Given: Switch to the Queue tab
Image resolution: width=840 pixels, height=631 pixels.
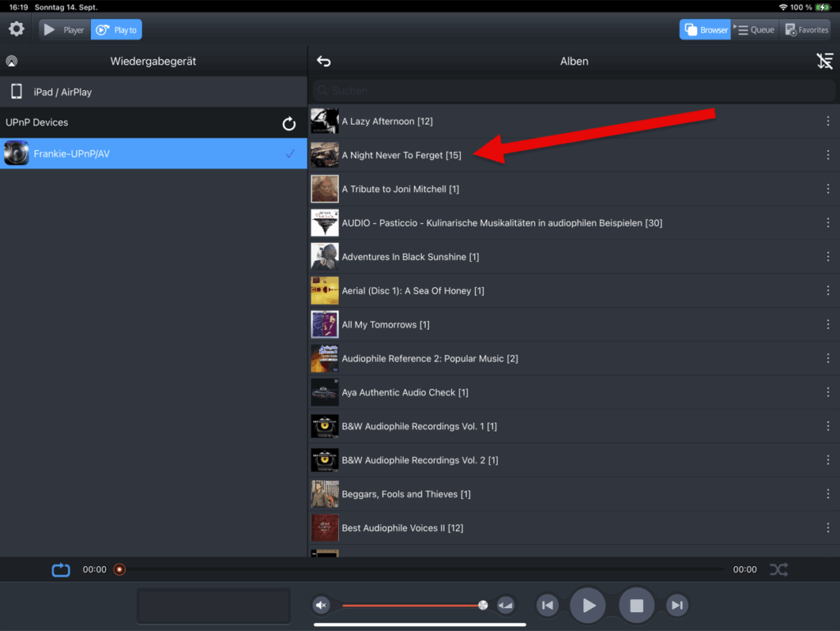Looking at the screenshot, I should click(755, 30).
